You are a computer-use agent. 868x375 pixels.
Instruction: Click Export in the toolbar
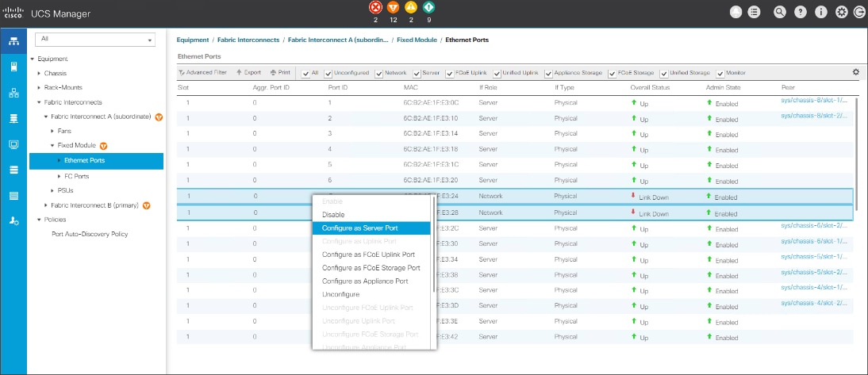click(x=248, y=72)
